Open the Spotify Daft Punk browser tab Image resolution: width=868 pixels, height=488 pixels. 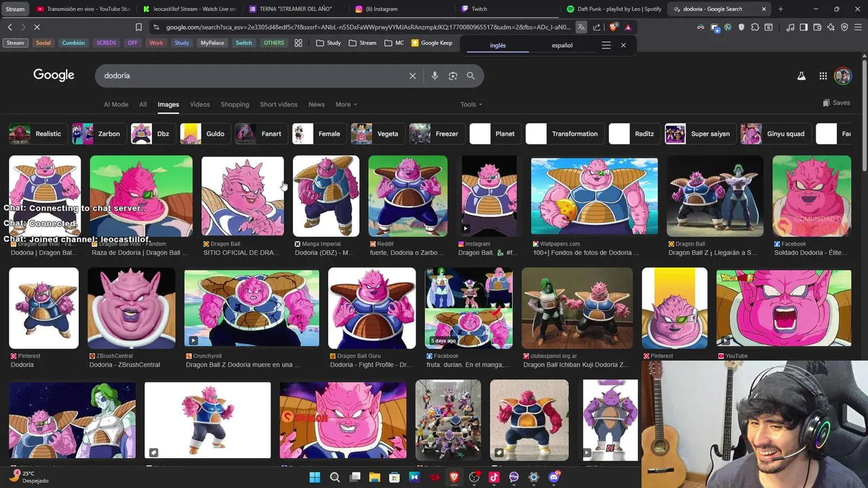pos(614,9)
